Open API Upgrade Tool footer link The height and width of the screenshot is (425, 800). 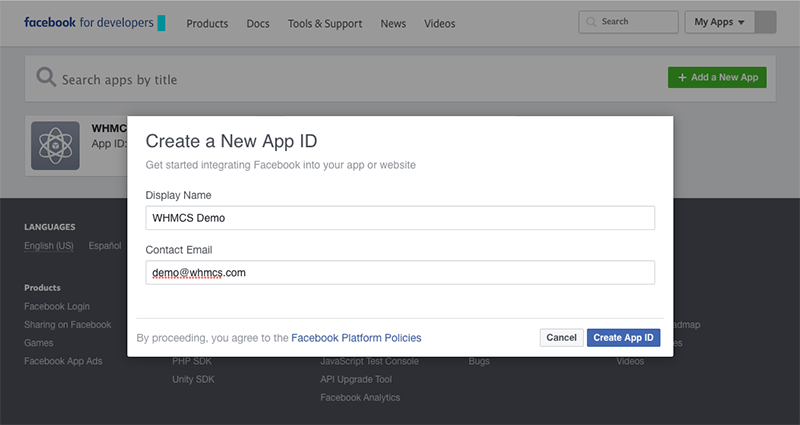click(356, 380)
